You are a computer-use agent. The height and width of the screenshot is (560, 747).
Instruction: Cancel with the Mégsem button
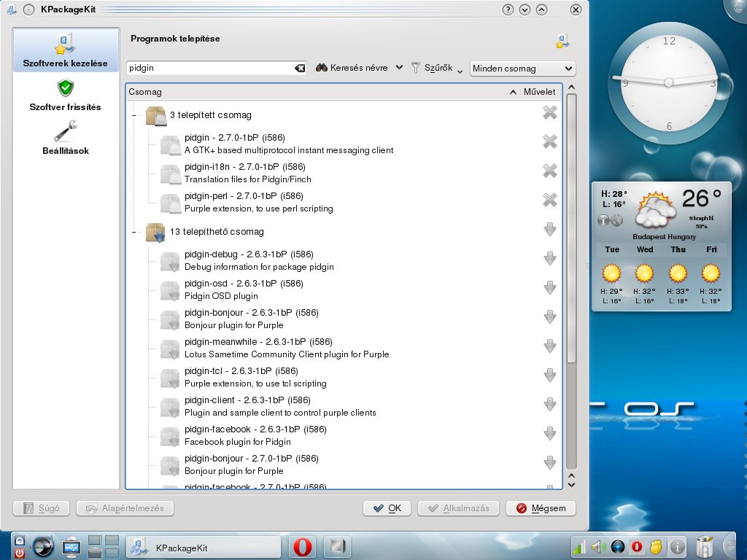tap(541, 508)
